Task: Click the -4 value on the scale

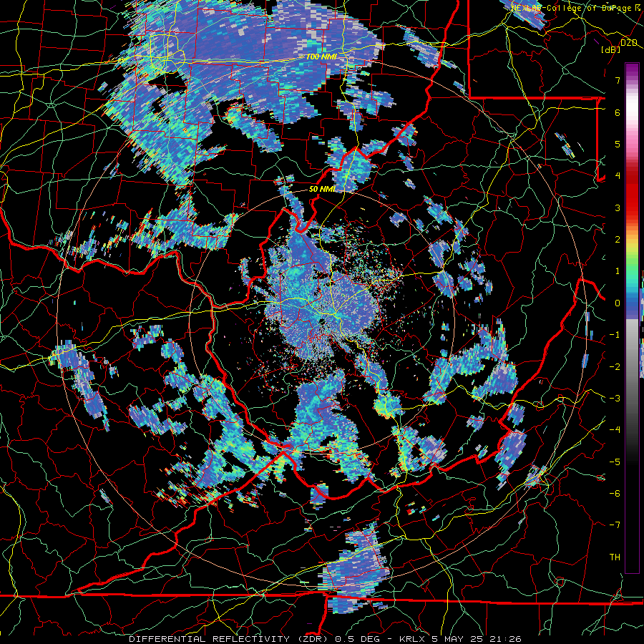Action: [615, 430]
